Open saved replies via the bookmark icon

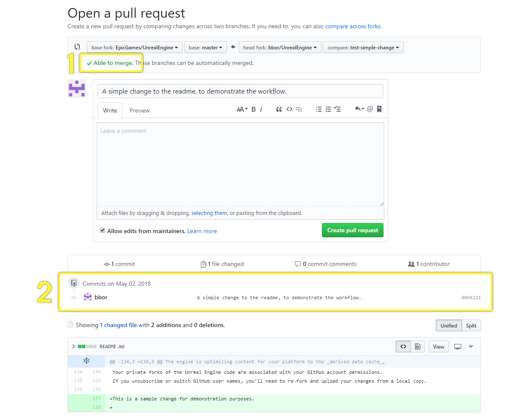pyautogui.click(x=379, y=109)
